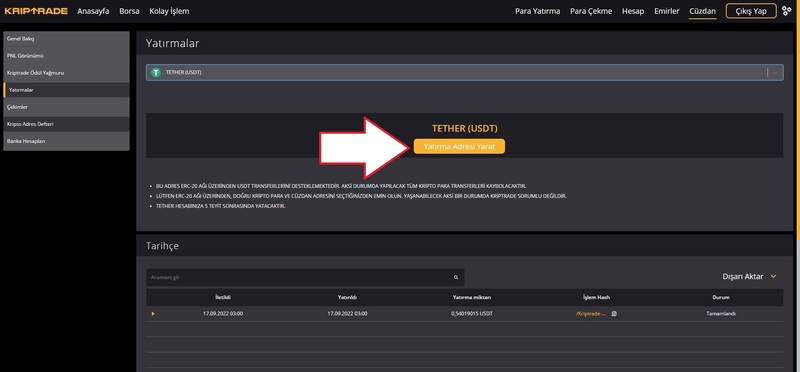Click the Tarihçe section heading
Screen dimensions: 800x372
(x=162, y=246)
